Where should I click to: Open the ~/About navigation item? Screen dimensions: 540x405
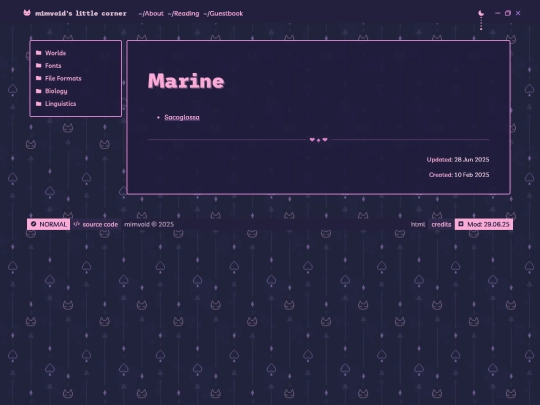coord(151,13)
